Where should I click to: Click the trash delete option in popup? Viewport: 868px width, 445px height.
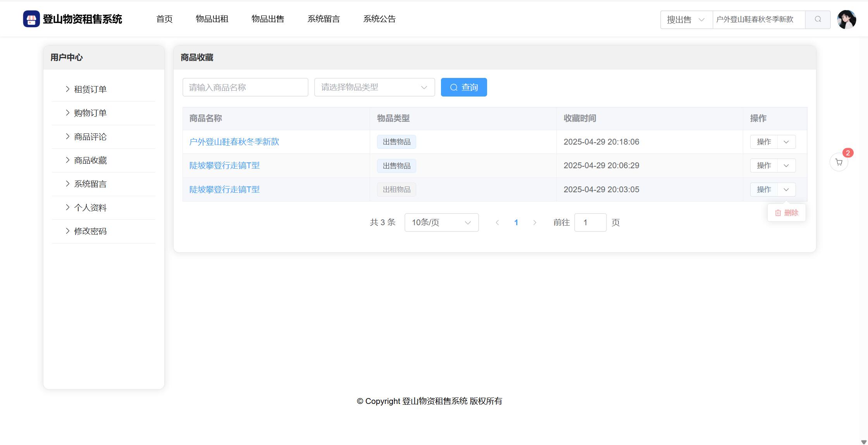pyautogui.click(x=786, y=213)
